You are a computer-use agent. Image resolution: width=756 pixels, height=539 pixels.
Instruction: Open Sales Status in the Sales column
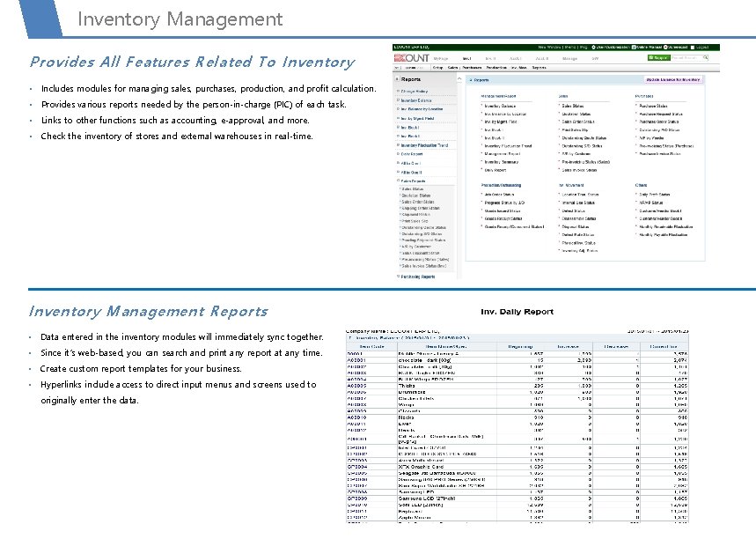(x=572, y=106)
